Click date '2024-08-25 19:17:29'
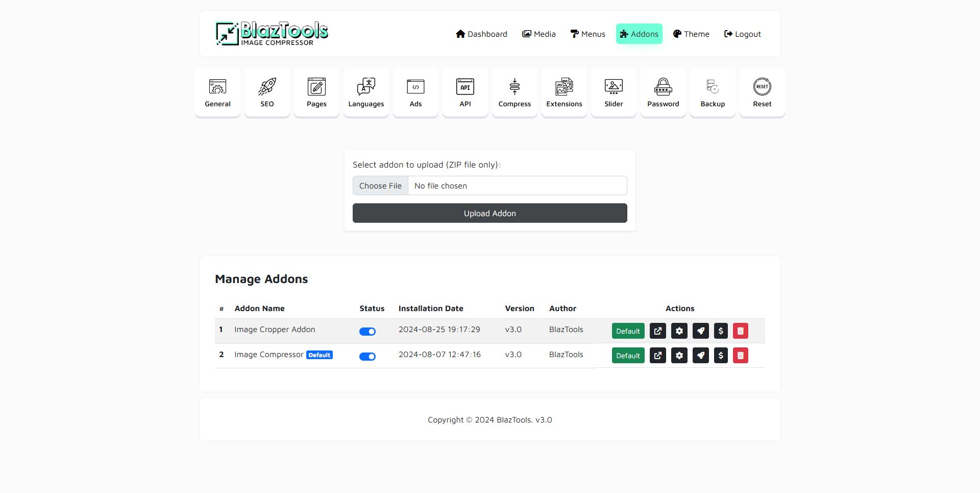This screenshot has width=980, height=493. pos(439,330)
